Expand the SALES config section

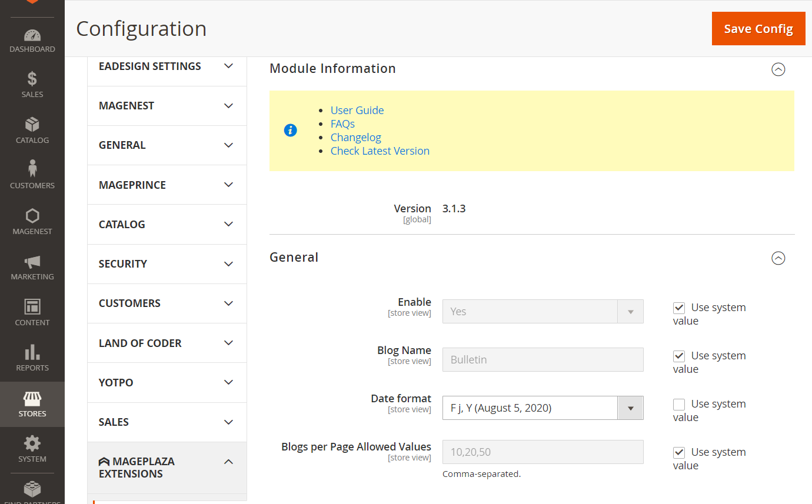(167, 422)
